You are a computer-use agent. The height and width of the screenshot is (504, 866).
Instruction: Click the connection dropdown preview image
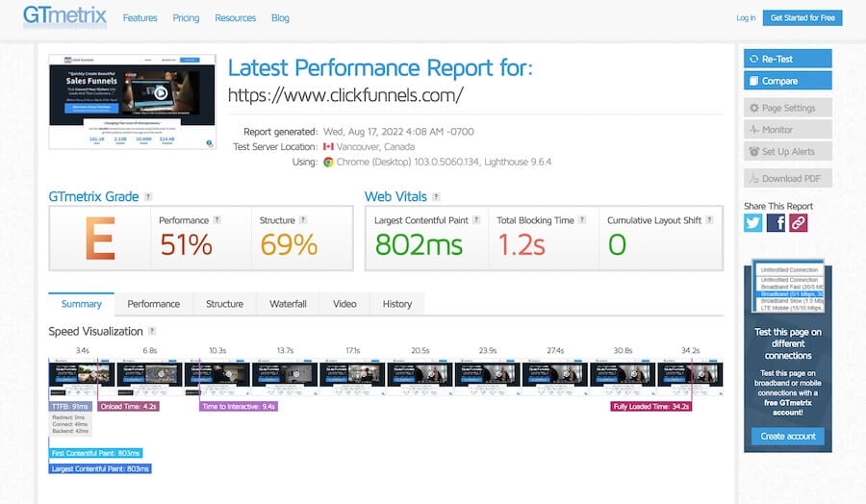[x=789, y=287]
